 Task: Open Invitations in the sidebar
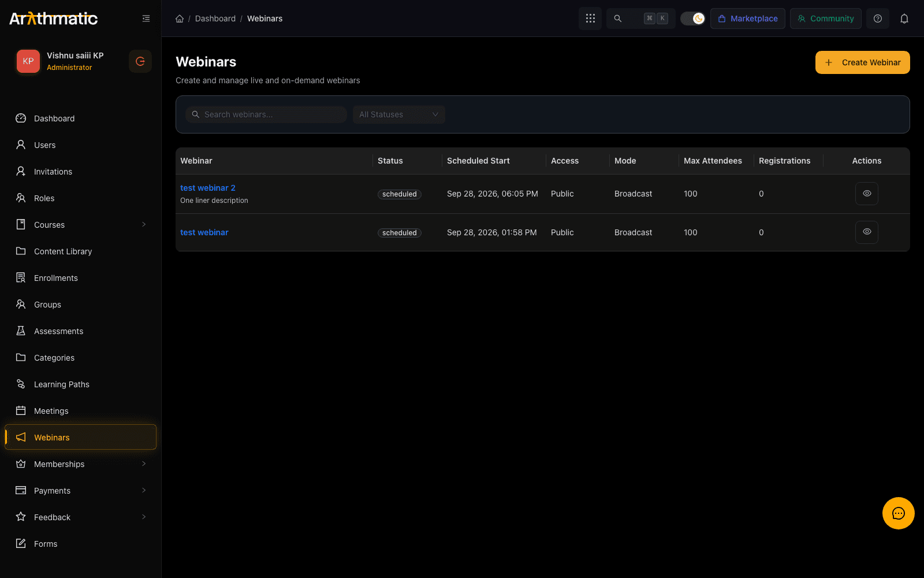coord(81,172)
